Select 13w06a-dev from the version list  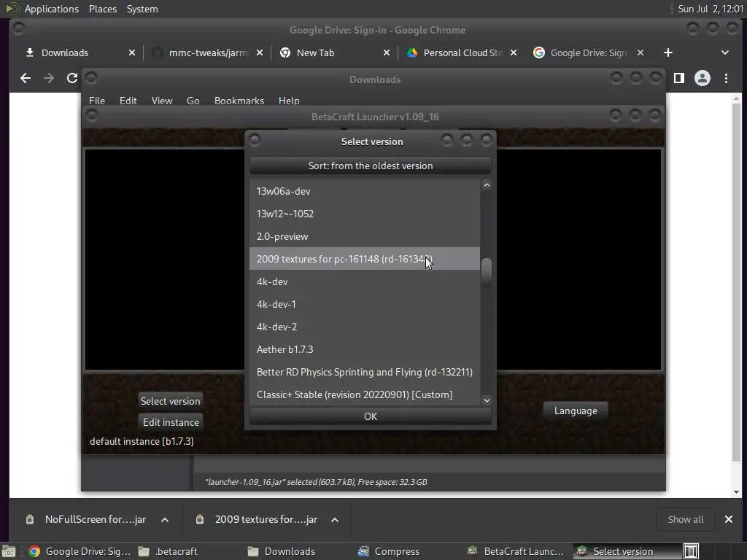point(365,191)
